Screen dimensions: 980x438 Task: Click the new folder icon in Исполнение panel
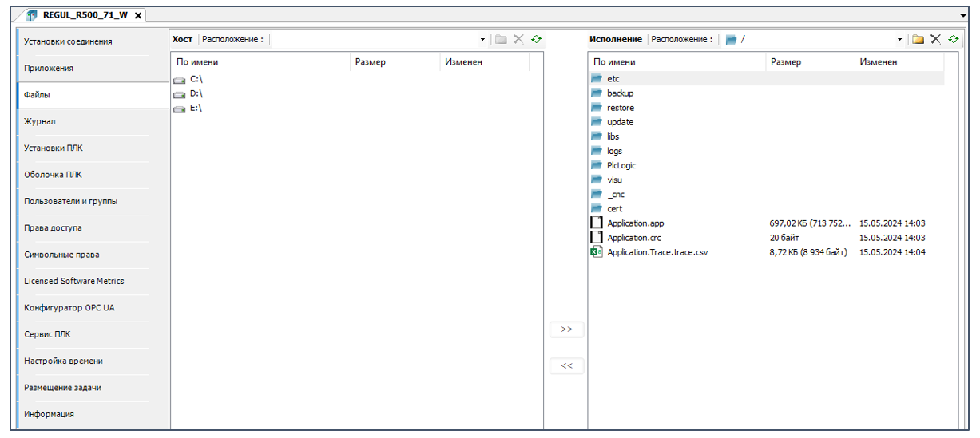point(918,39)
